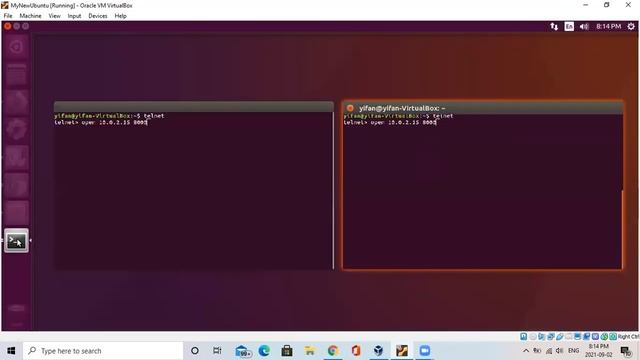The height and width of the screenshot is (360, 640).
Task: Open Microsoft Office from the taskbar
Action: [356, 351]
